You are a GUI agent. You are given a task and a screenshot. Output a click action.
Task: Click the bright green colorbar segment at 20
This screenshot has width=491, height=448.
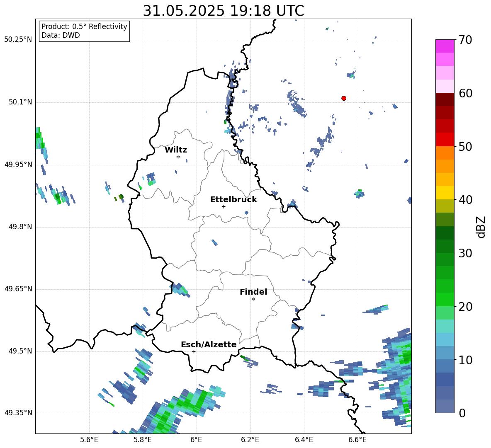pos(445,299)
